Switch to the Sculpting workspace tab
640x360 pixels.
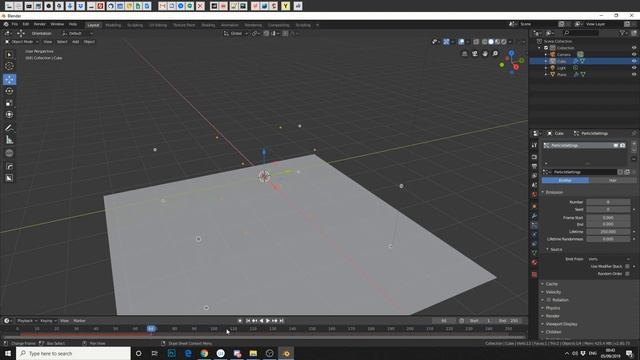pyautogui.click(x=135, y=25)
